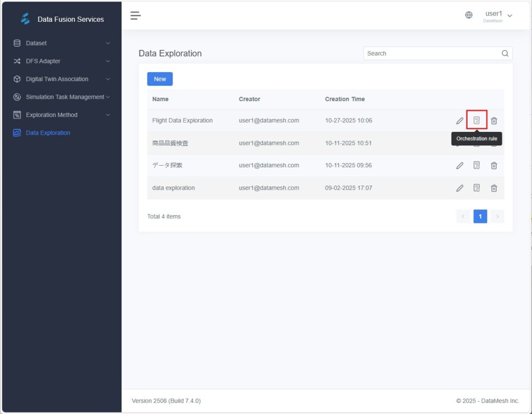532x414 pixels.
Task: Open orchestration rule for data exploration row
Action: tap(476, 188)
